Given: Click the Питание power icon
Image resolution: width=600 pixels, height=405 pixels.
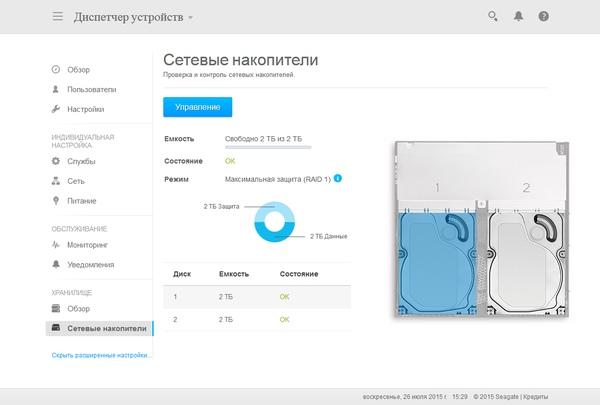Looking at the screenshot, I should click(x=56, y=201).
